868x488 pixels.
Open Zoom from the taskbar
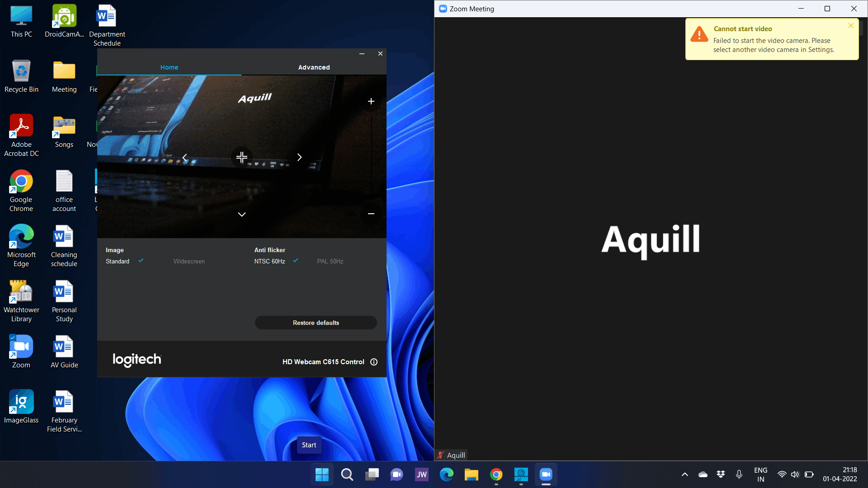[x=546, y=474]
